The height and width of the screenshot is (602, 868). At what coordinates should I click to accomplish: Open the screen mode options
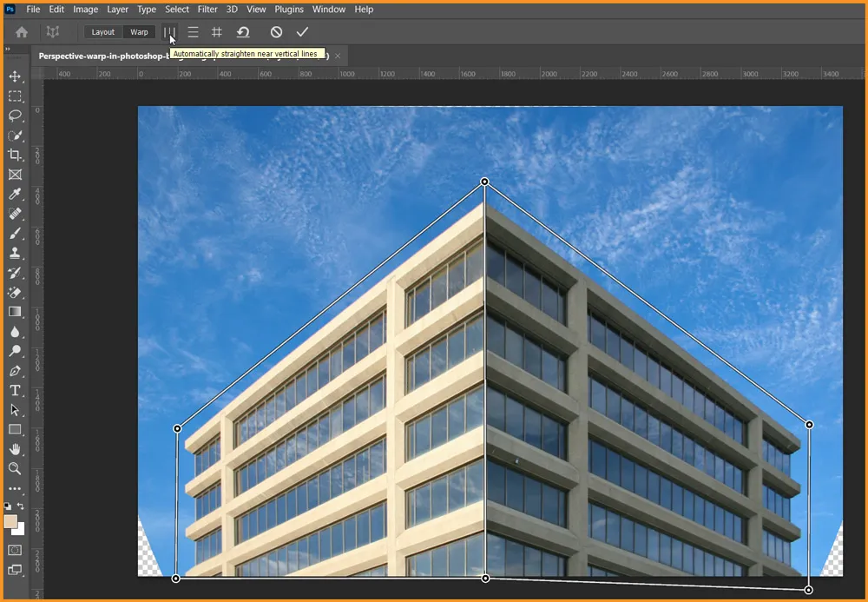coord(15,570)
